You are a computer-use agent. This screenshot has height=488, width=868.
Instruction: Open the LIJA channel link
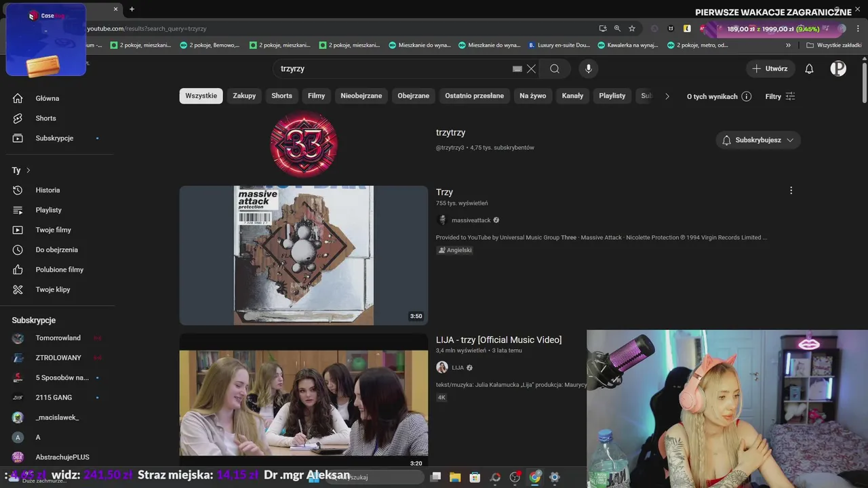click(x=457, y=367)
